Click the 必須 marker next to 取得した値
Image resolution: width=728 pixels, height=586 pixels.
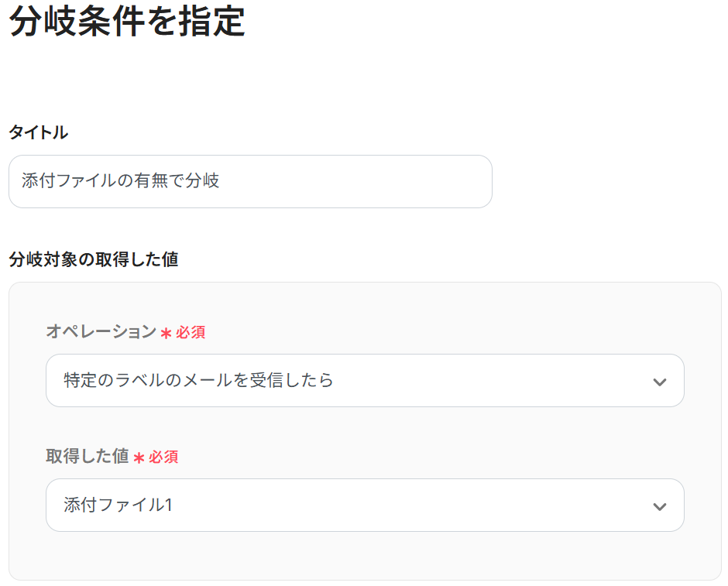coord(163,457)
